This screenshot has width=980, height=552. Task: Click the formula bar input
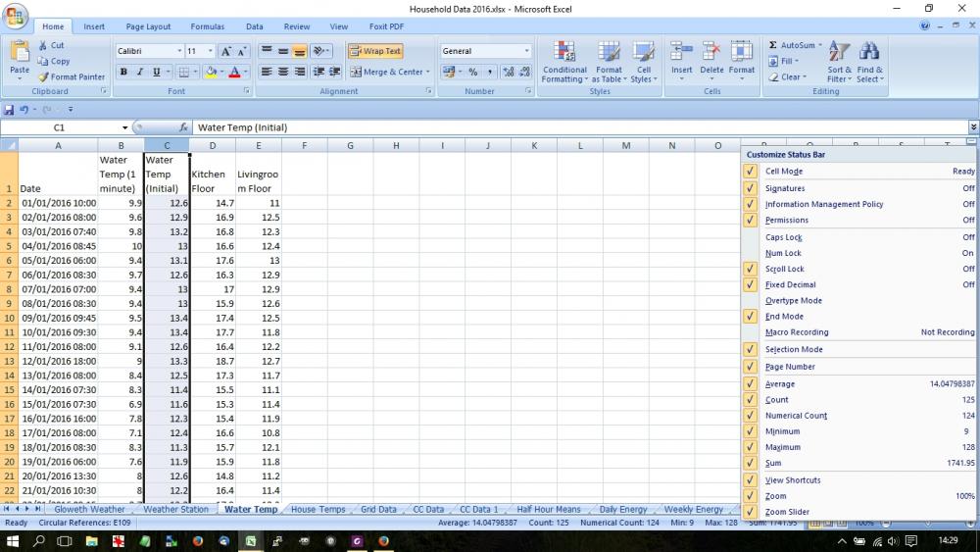pyautogui.click(x=580, y=127)
